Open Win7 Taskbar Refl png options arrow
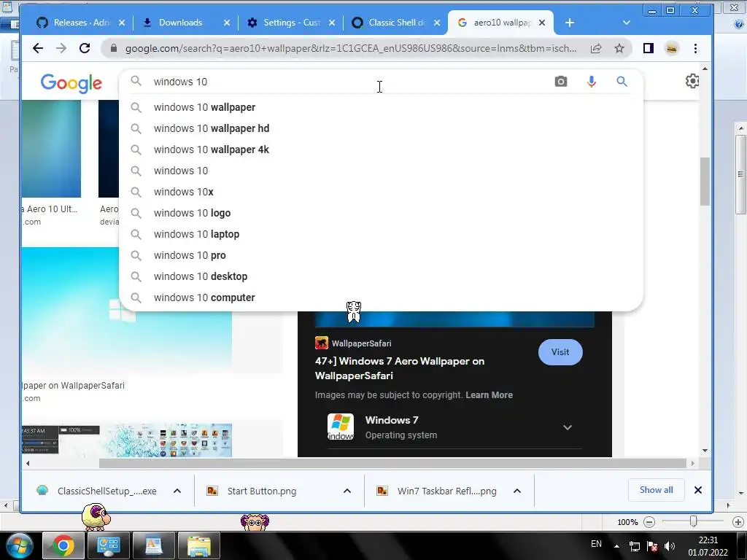 pyautogui.click(x=517, y=491)
